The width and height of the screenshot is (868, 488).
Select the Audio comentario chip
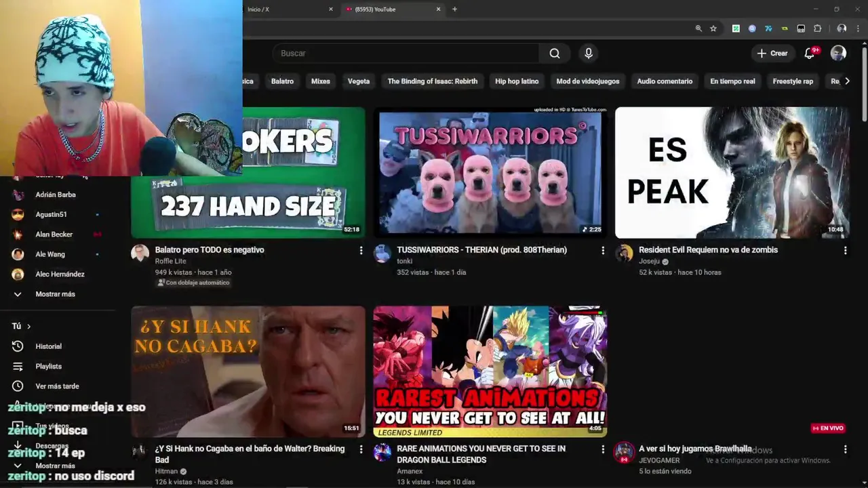[665, 81]
